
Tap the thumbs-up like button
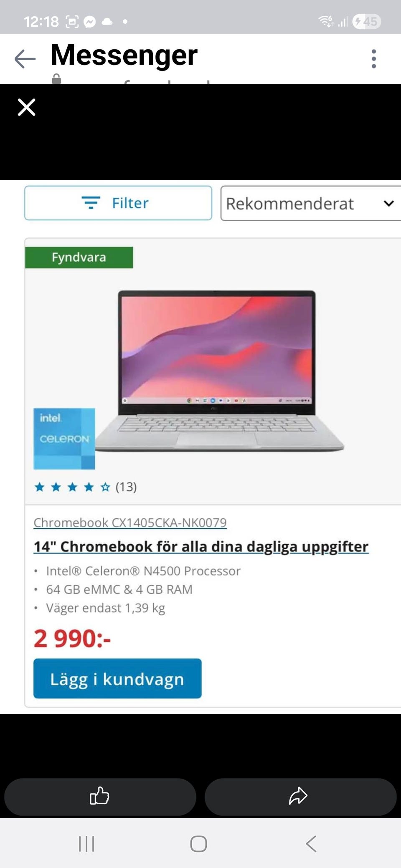(x=100, y=796)
